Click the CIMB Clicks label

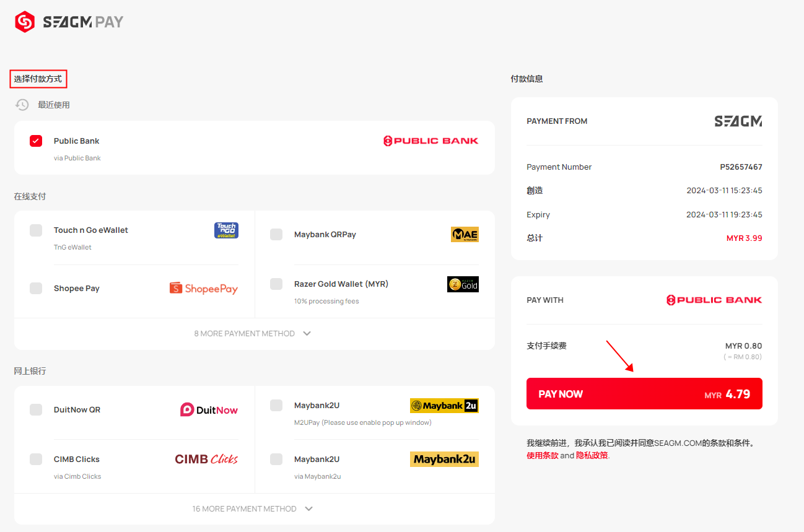[77, 459]
